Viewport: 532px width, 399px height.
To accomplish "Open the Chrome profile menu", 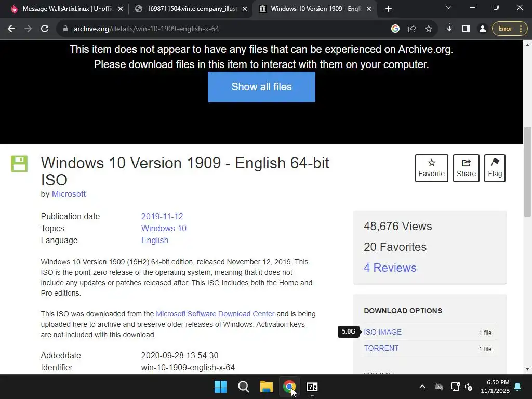I will click(x=482, y=29).
